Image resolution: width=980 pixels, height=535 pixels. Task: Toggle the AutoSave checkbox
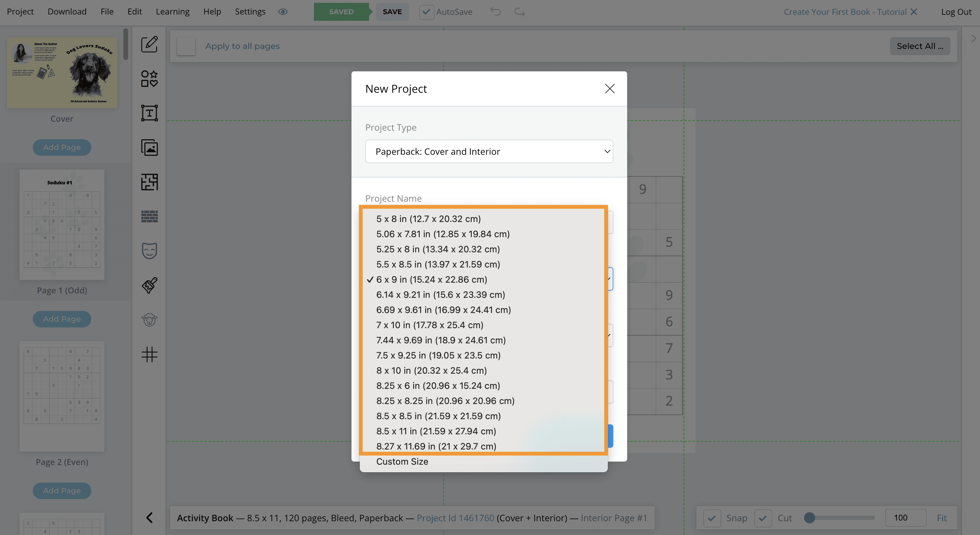tap(426, 12)
